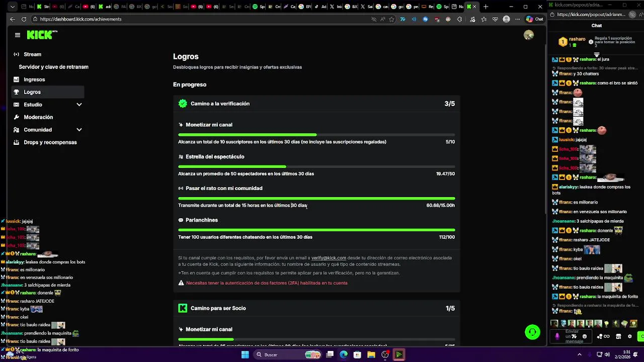The height and width of the screenshot is (362, 644).
Task: Open Moderación in the sidebar
Action: click(48, 117)
